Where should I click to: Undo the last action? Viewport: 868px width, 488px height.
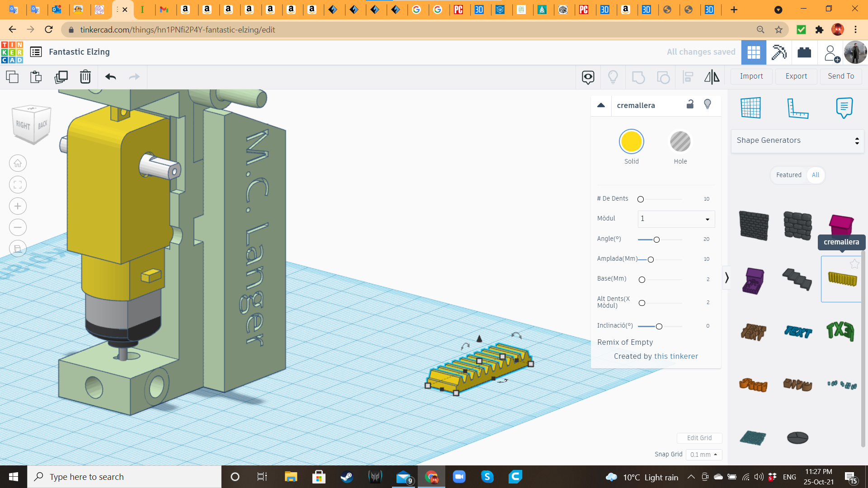point(109,77)
